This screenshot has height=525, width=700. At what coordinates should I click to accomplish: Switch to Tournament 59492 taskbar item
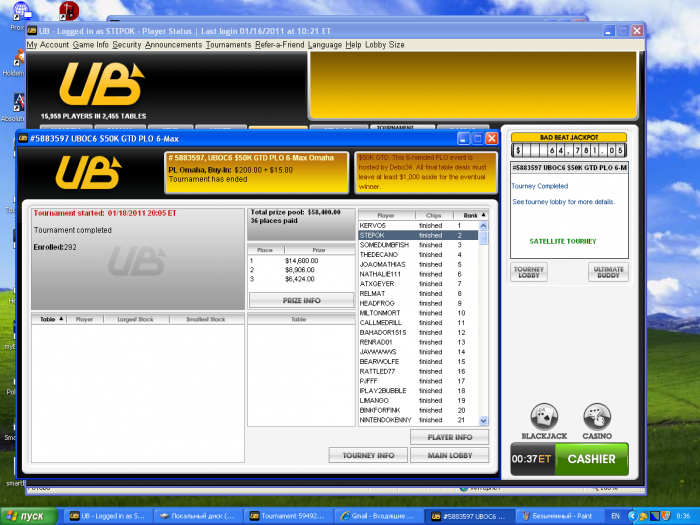pos(288,516)
